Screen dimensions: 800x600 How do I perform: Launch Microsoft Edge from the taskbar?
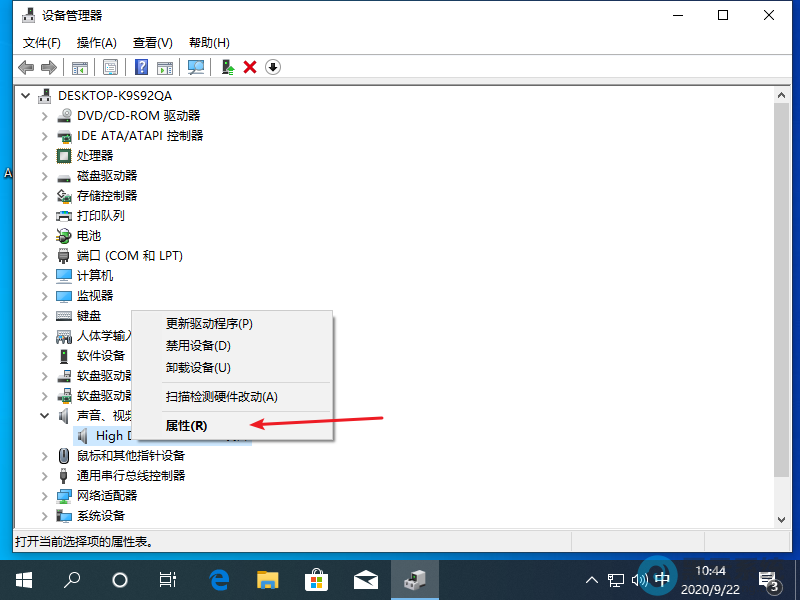point(219,579)
